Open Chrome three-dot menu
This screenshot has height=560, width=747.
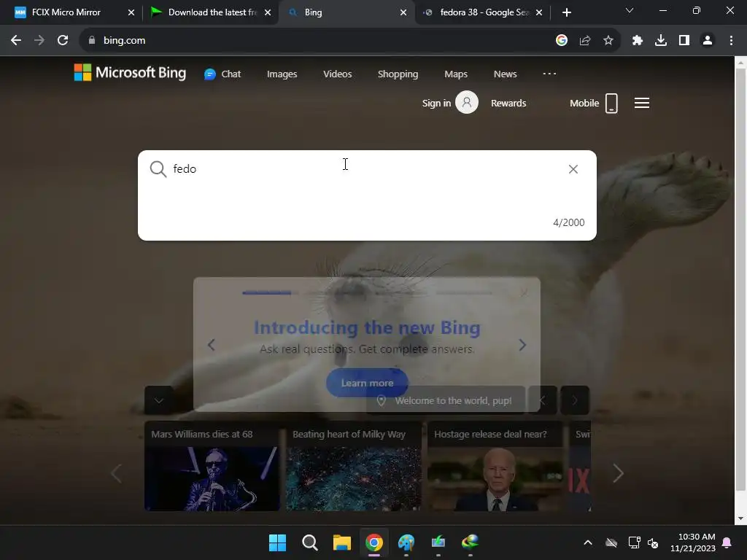pos(731,41)
